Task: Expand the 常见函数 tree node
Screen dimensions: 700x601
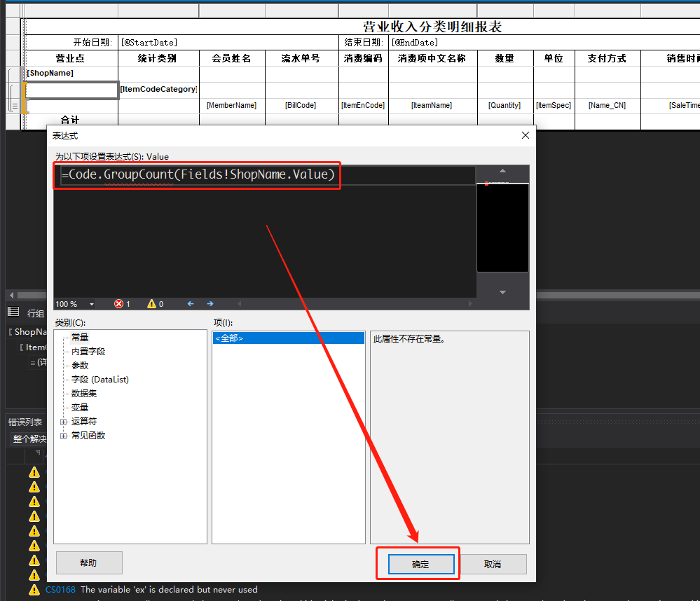Action: click(63, 436)
